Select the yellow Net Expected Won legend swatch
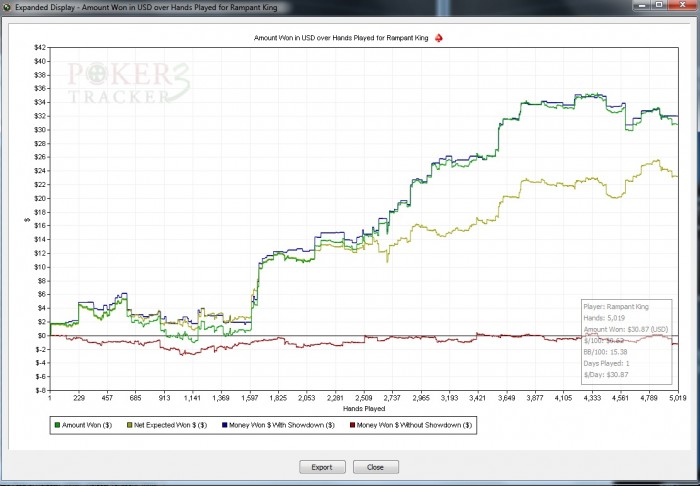The width and height of the screenshot is (700, 486). (130, 425)
